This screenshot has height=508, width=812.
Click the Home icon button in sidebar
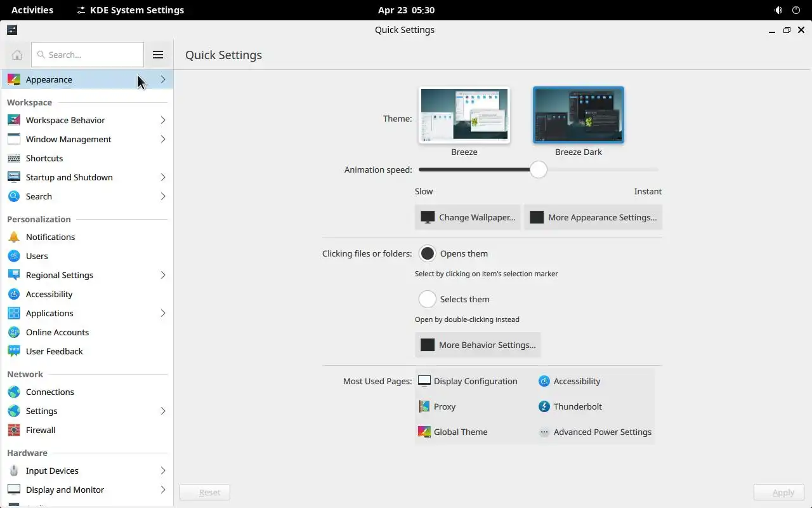click(x=17, y=55)
